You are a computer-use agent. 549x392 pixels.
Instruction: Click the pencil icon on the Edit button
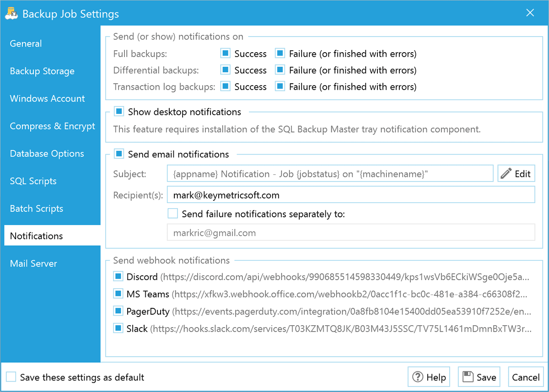(x=506, y=174)
